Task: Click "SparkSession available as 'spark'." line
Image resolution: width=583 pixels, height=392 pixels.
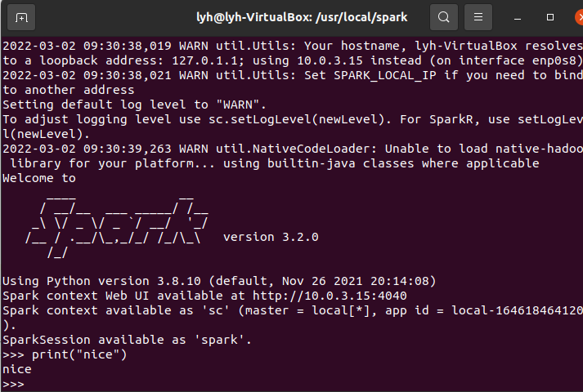Action: pyautogui.click(x=128, y=340)
